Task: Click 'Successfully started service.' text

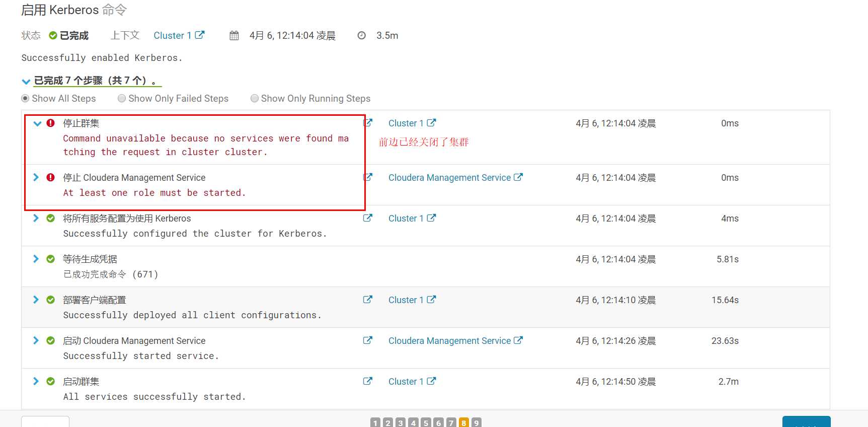Action: pyautogui.click(x=141, y=356)
